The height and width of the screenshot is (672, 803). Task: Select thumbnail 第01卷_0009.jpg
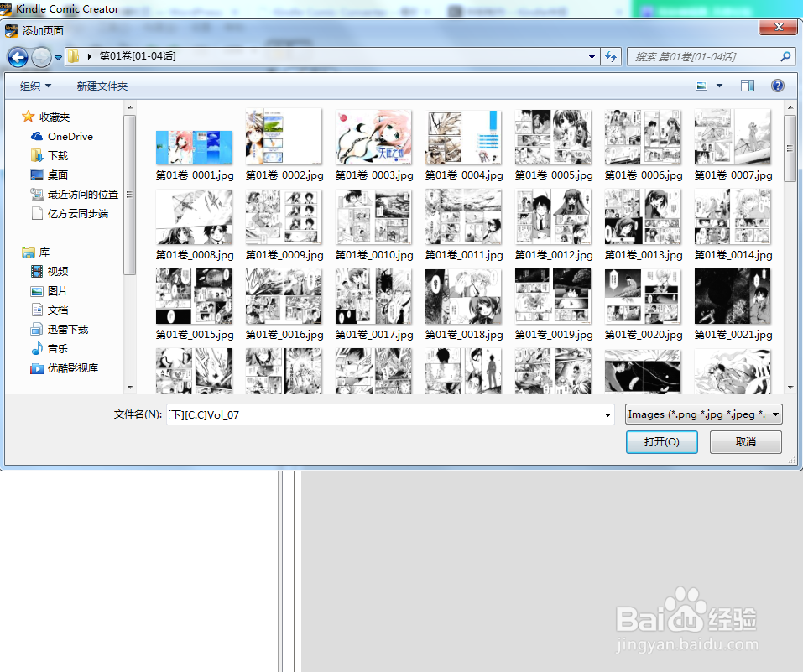284,216
